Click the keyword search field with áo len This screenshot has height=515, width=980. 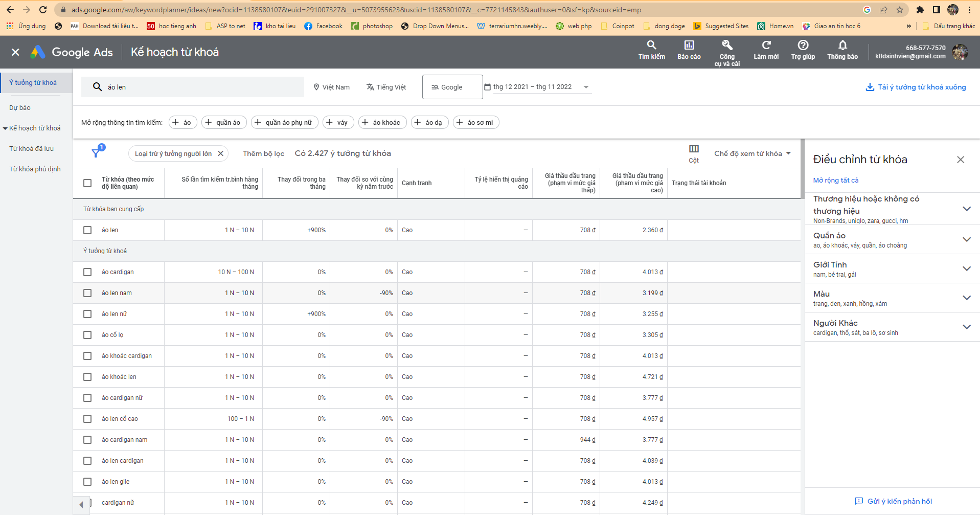(x=193, y=87)
